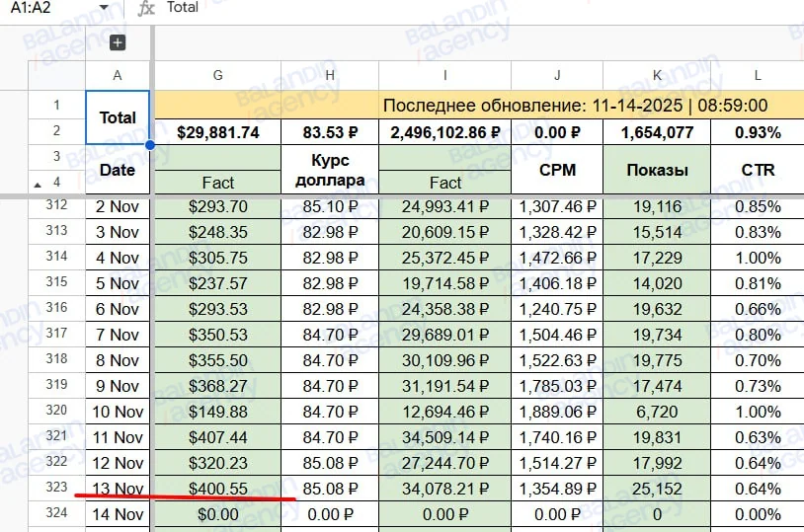
Task: Click the 14 Nov date cell
Action: [118, 514]
